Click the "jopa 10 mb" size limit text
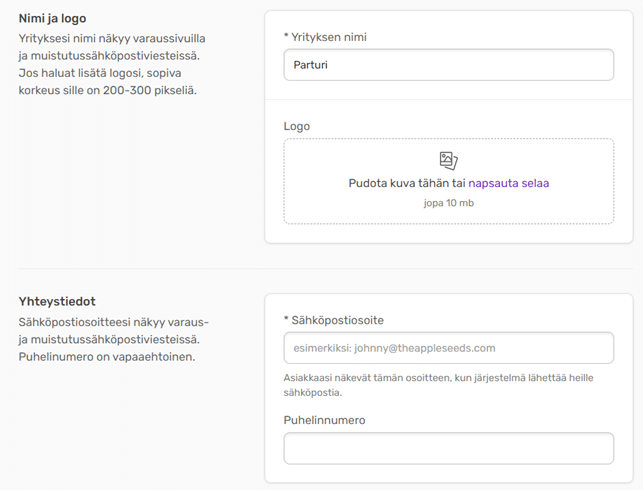643x490 pixels. pyautogui.click(x=448, y=203)
